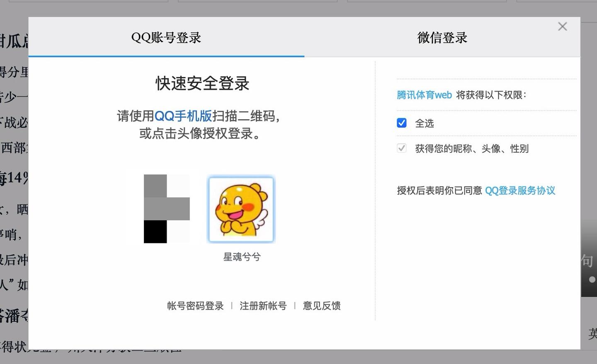Click the nickname 星魂兮兮 below the avatar

click(x=241, y=257)
